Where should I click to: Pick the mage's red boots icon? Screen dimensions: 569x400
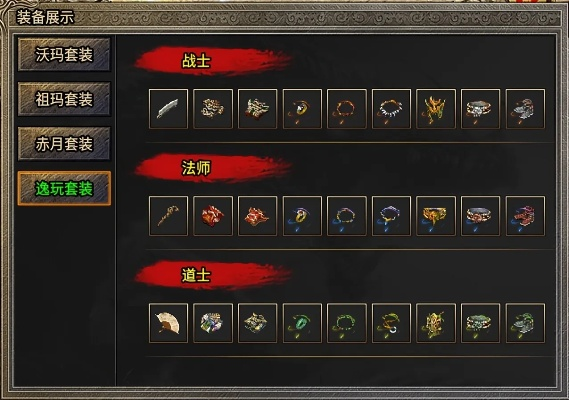click(525, 216)
